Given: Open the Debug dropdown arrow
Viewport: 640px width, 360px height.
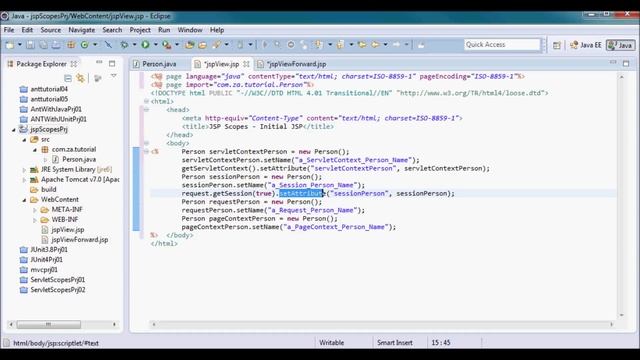Looking at the screenshot, I should (134, 45).
